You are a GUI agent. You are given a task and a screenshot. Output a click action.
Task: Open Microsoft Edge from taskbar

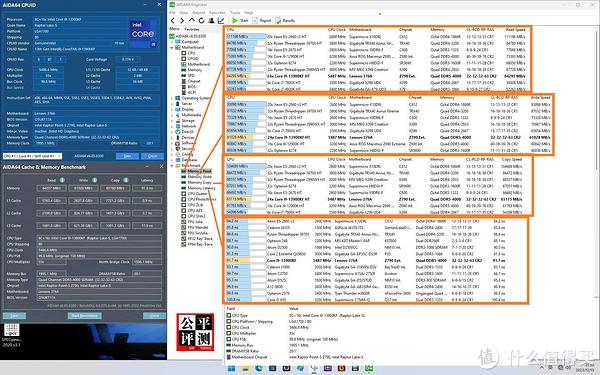(259, 368)
